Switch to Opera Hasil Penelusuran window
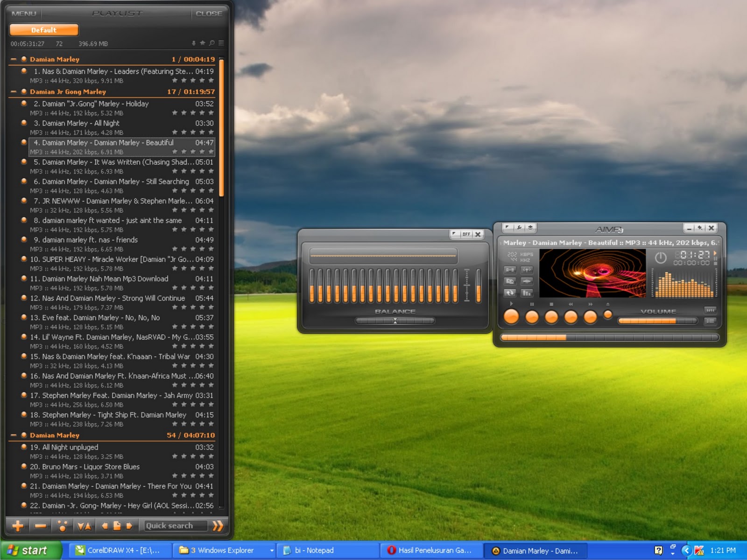This screenshot has height=560, width=747. point(431,551)
